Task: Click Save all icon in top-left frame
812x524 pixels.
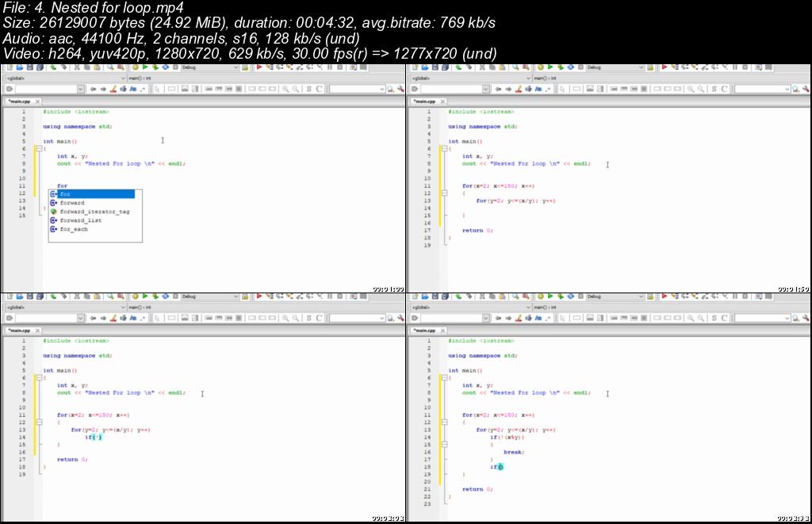Action: click(x=40, y=67)
